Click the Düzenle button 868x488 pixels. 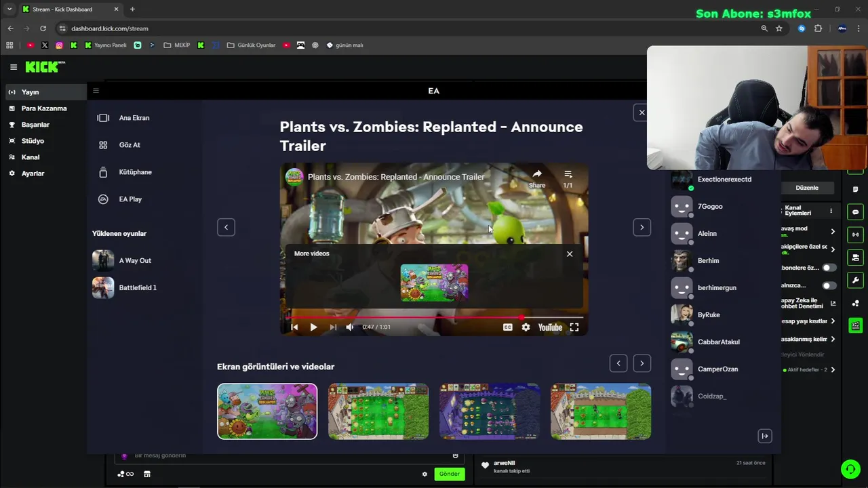pos(807,188)
